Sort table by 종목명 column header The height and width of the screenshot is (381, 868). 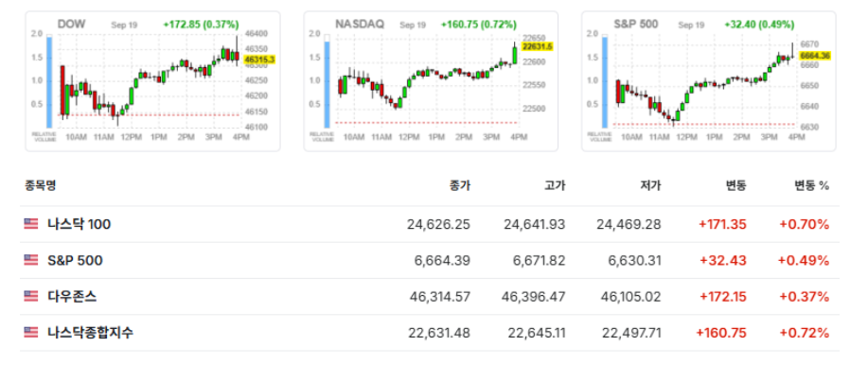41,186
